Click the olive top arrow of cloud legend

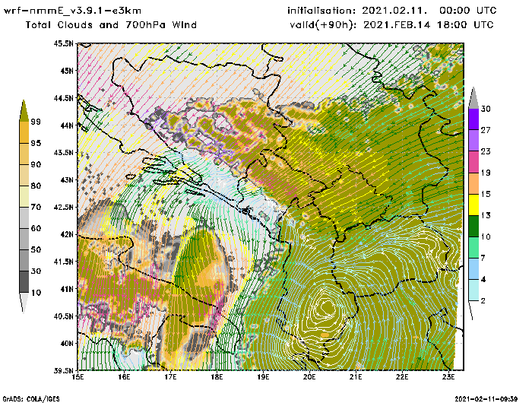coord(24,110)
